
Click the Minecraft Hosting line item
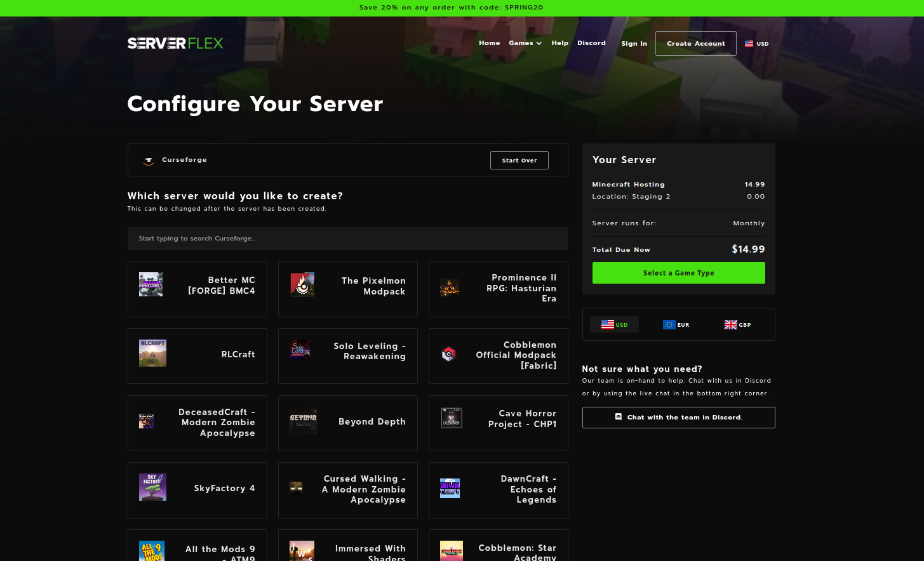(x=629, y=185)
